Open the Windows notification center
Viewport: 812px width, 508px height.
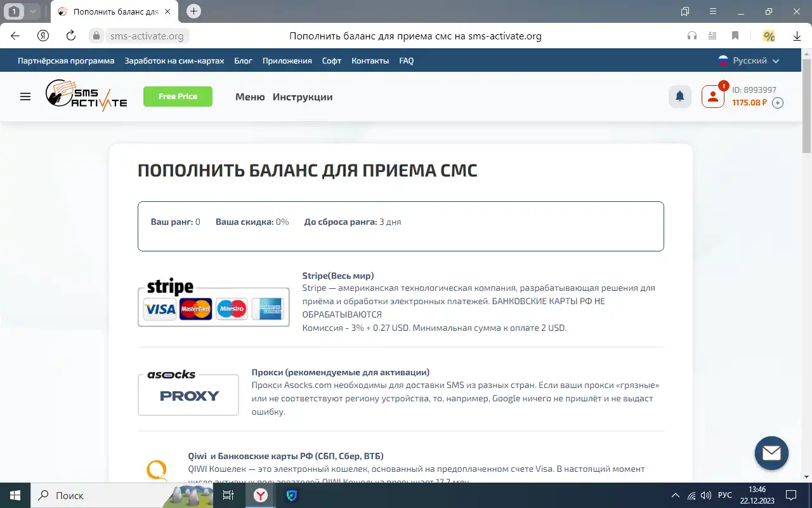[791, 495]
